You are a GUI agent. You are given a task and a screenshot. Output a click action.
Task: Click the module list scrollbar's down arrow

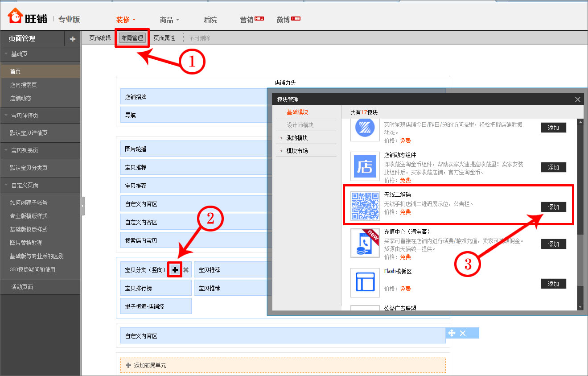click(x=580, y=307)
